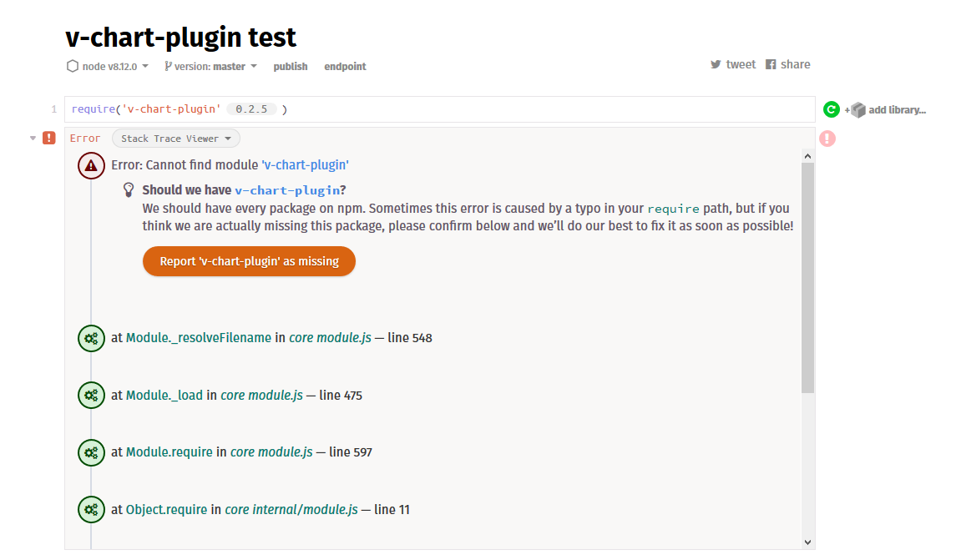Click the v-chart-plugin test title
Viewport: 961px width, 560px height.
181,38
